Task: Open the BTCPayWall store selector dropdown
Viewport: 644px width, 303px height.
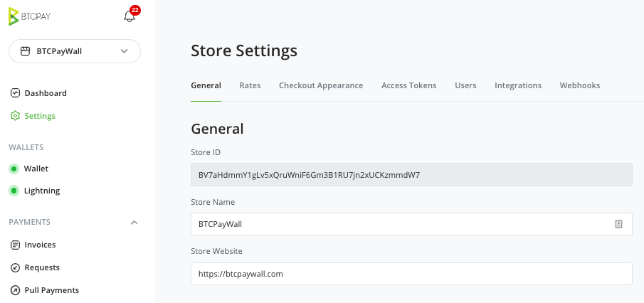Action: click(x=75, y=51)
